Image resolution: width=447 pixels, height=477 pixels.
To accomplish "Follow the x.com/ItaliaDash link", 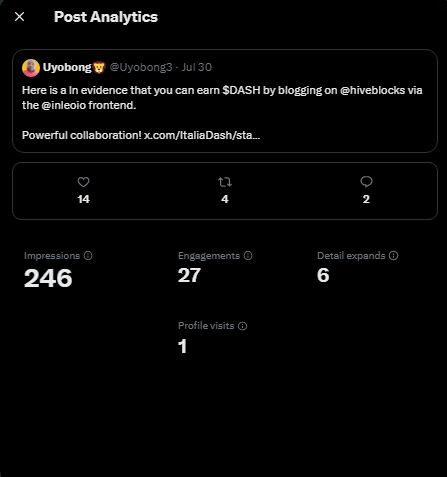I will (202, 135).
